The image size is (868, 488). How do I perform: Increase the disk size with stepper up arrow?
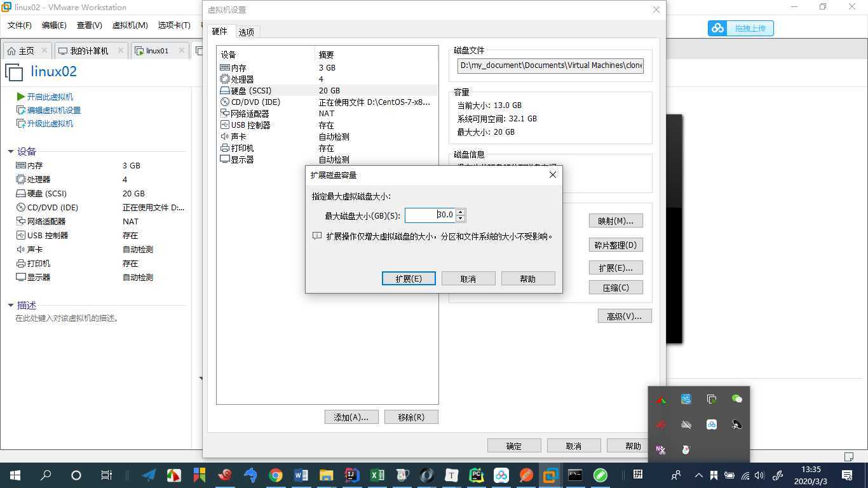[461, 212]
